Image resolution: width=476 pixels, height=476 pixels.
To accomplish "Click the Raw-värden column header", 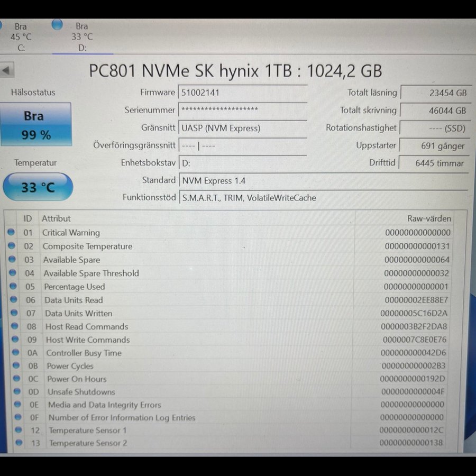I will tap(429, 218).
